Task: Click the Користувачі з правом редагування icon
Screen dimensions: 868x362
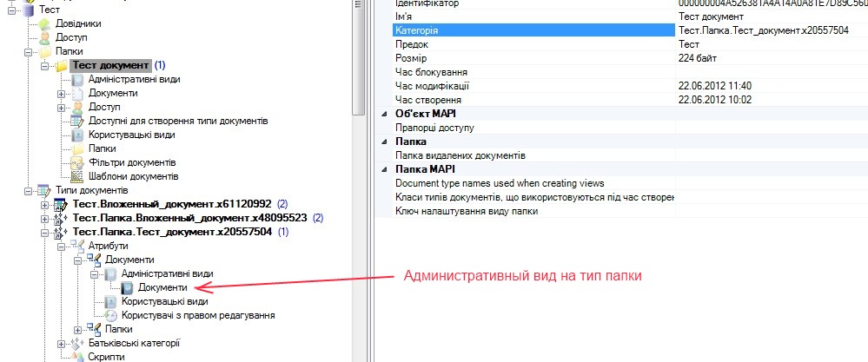Action: pyautogui.click(x=110, y=315)
